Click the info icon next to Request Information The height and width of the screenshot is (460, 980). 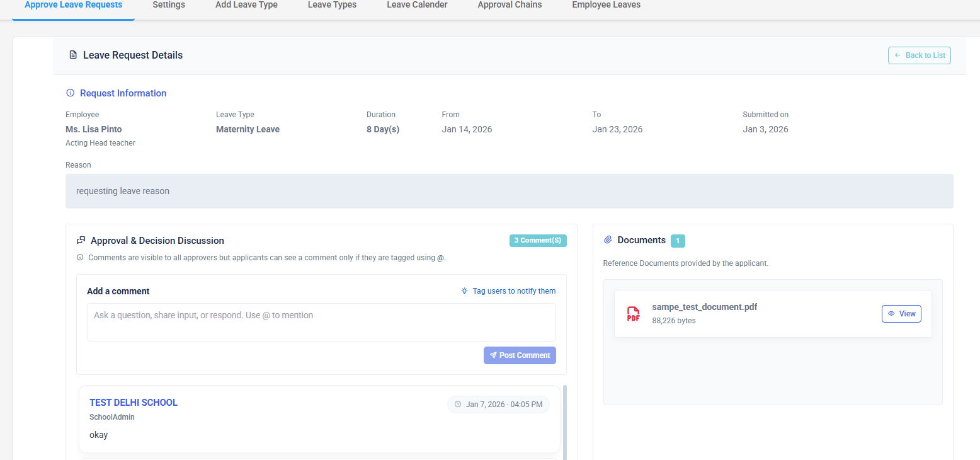tap(70, 93)
